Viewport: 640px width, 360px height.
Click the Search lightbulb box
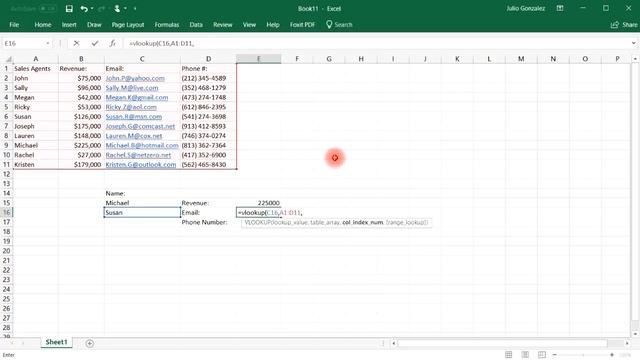[339, 25]
